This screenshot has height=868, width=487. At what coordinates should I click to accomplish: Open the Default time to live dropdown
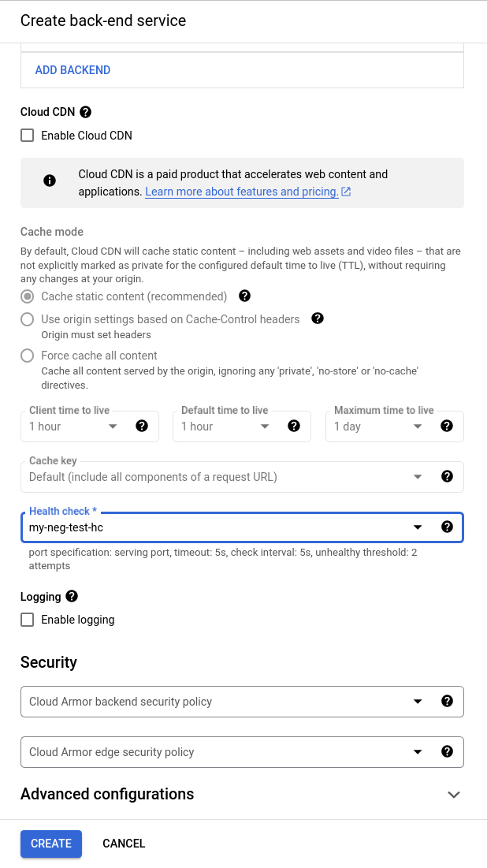[x=263, y=426]
